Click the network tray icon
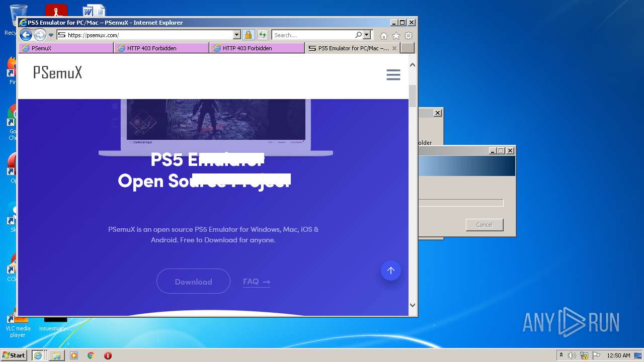Image resolution: width=644 pixels, height=362 pixels. coord(584,355)
